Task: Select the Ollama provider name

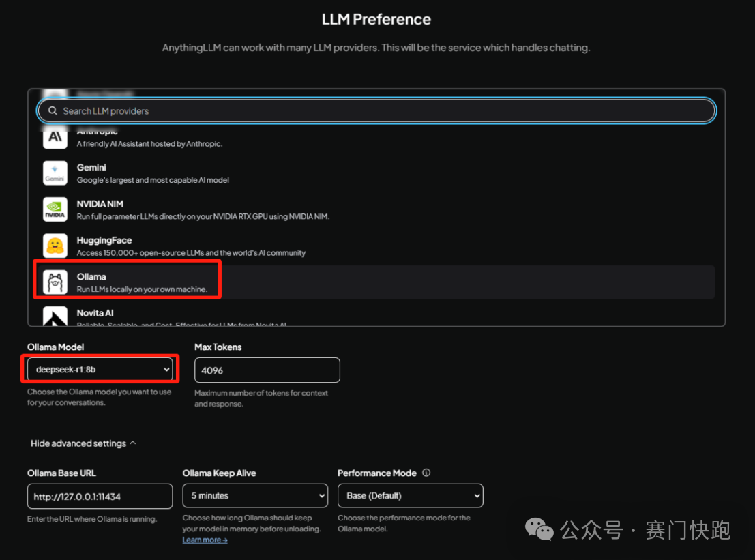Action: pos(91,276)
